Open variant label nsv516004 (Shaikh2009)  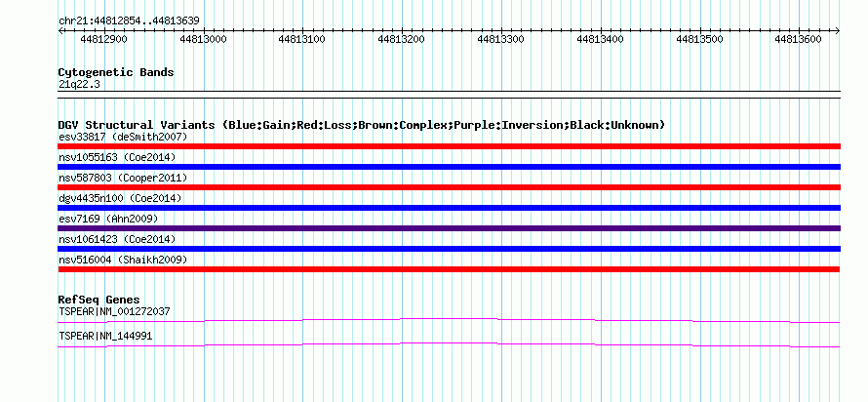[x=123, y=260]
